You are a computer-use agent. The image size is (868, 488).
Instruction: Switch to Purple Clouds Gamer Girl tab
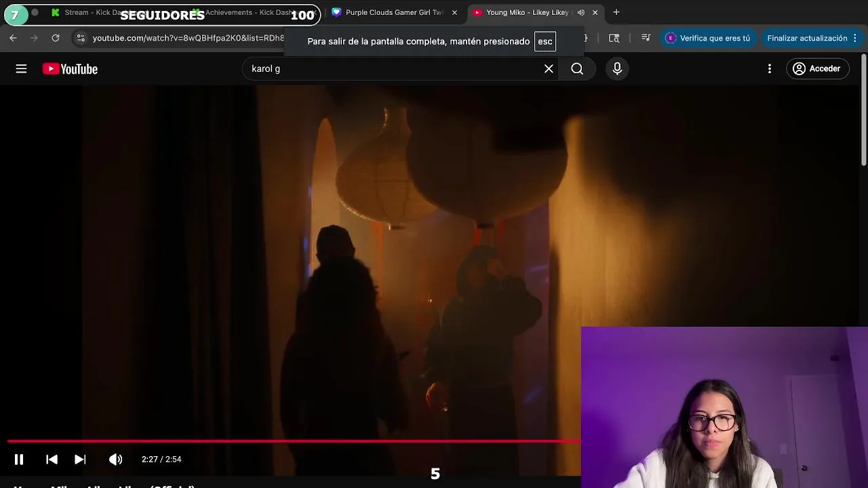tap(393, 12)
